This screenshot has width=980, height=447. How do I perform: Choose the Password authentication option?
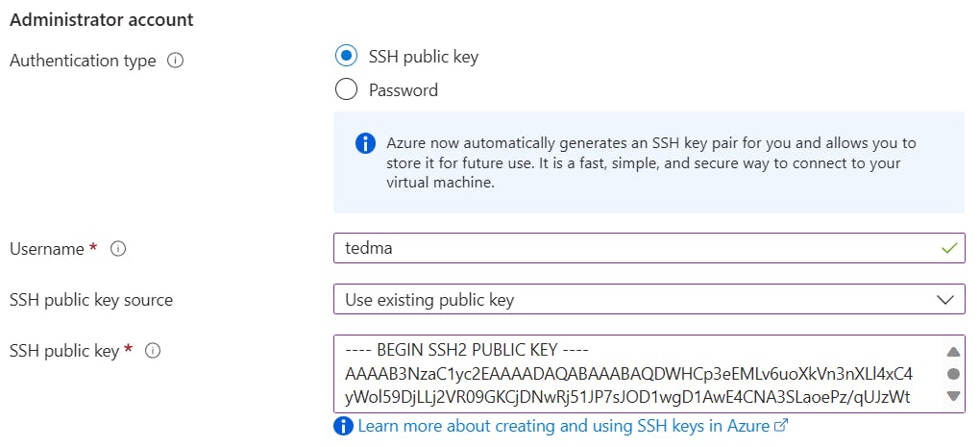coord(346,90)
